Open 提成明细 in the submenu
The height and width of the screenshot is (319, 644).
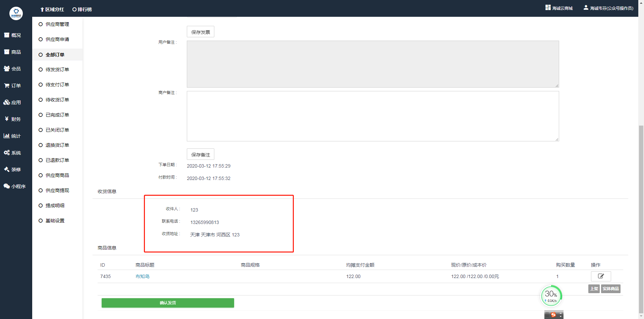coord(52,206)
